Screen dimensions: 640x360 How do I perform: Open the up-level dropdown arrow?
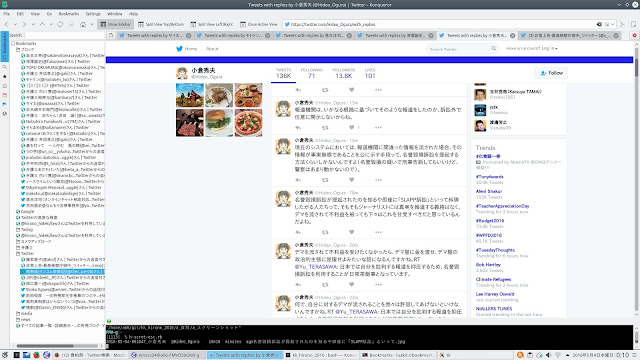point(51,24)
